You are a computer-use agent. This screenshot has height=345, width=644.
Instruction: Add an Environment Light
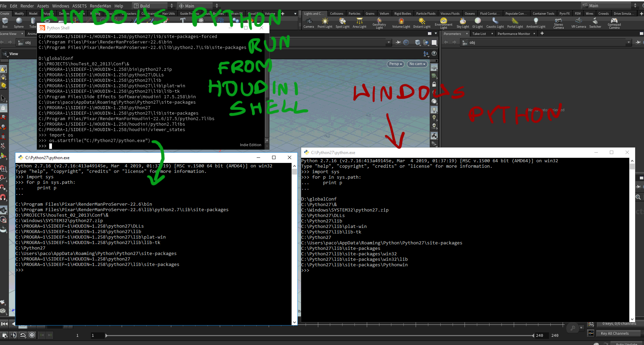(443, 23)
